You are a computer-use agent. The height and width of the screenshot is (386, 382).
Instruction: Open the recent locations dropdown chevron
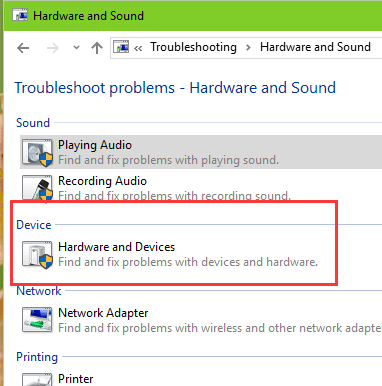(76, 48)
